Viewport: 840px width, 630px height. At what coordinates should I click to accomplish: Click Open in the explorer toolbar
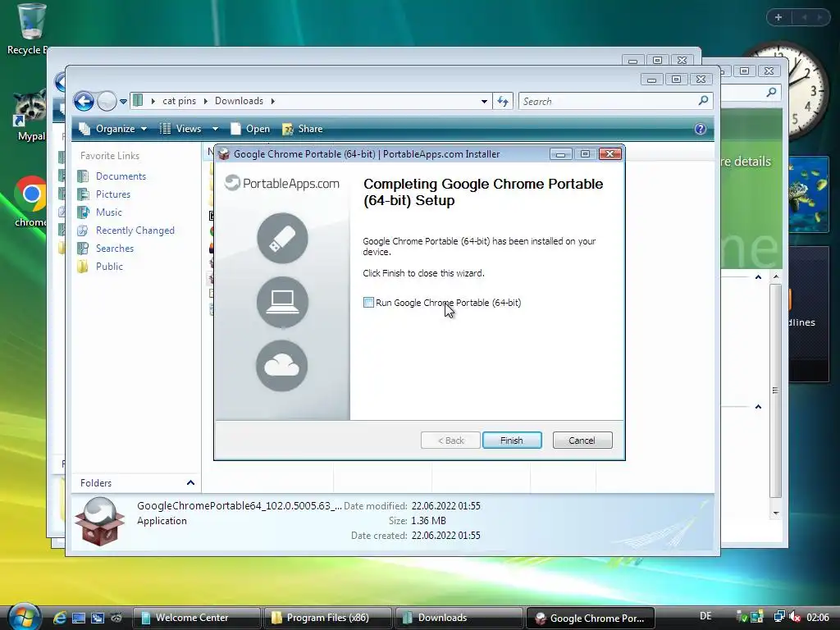pyautogui.click(x=250, y=129)
